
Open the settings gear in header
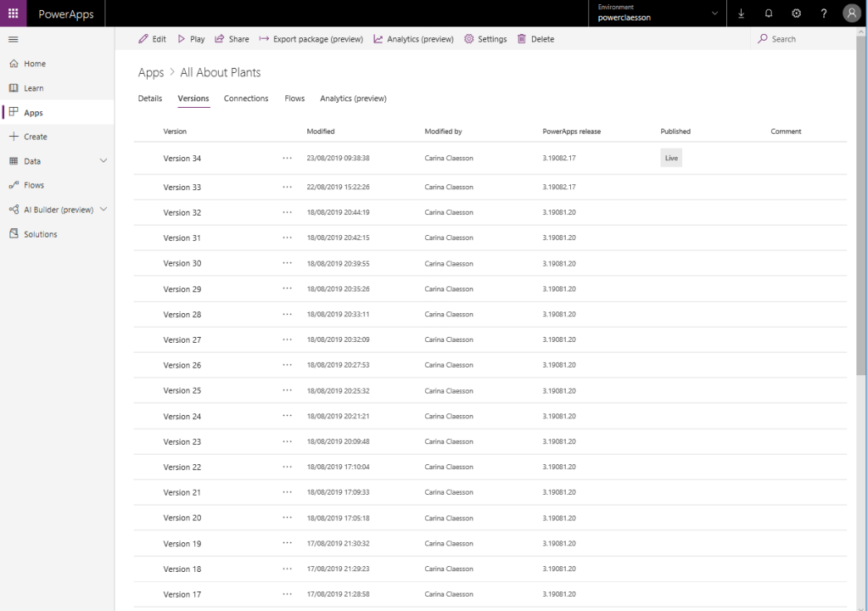tap(796, 14)
